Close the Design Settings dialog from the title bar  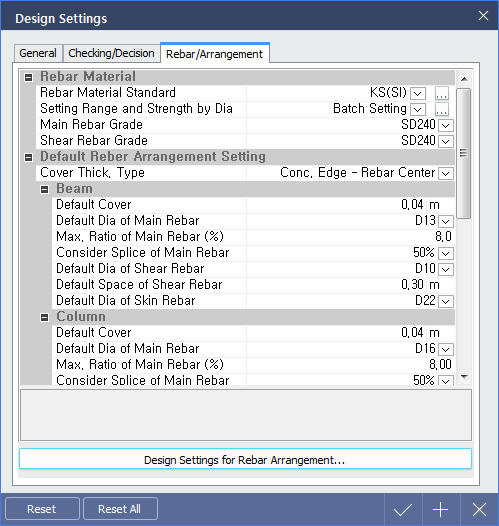(x=483, y=15)
